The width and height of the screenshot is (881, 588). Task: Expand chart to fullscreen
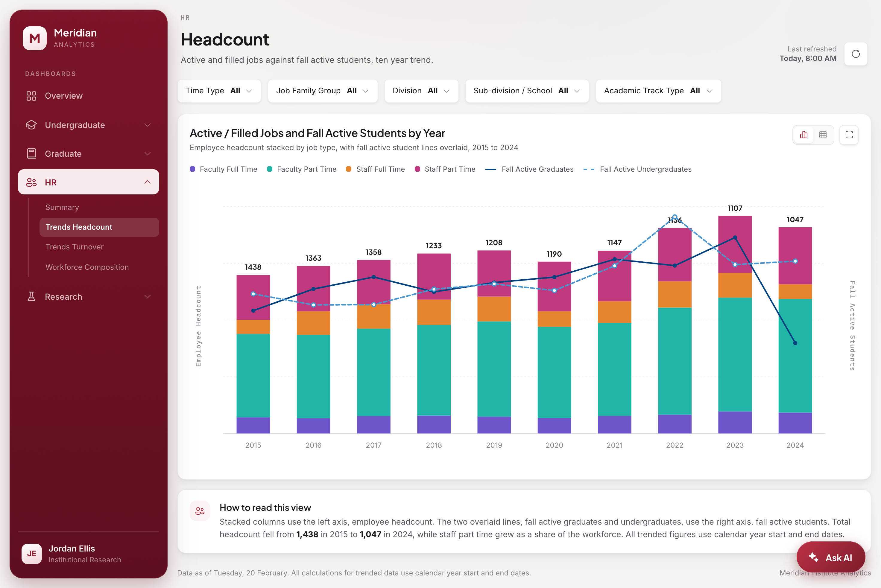coord(849,135)
